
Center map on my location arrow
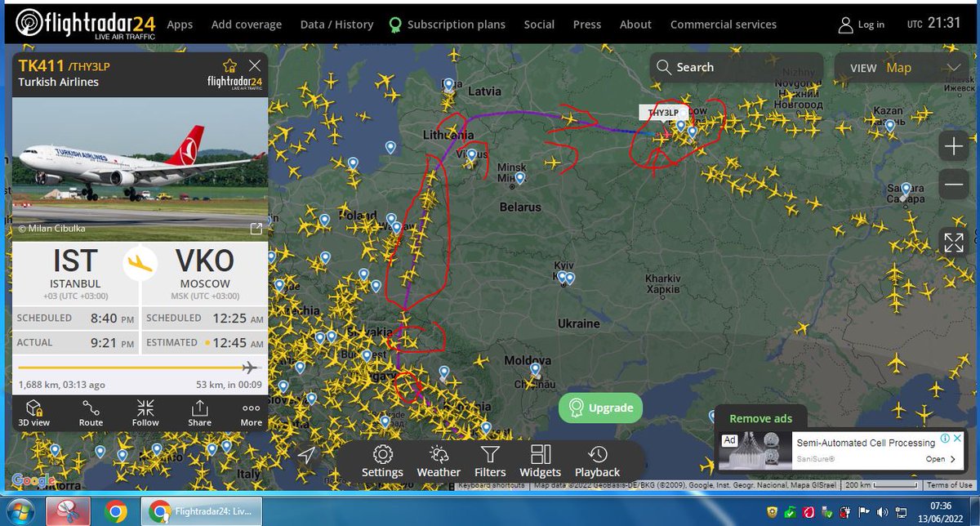[x=307, y=455]
